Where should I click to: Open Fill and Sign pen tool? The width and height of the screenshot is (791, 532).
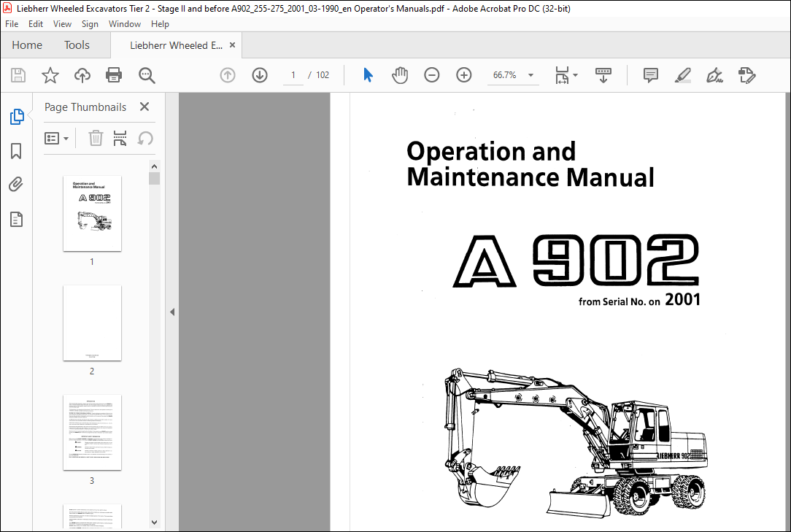click(x=714, y=75)
